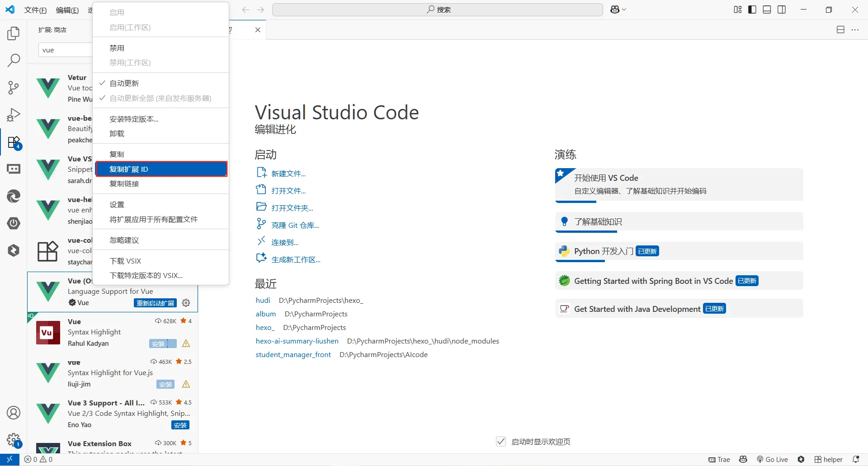Screen dimensions: 868x466
Task: Close the Welcome editor tab
Action: coord(258,30)
